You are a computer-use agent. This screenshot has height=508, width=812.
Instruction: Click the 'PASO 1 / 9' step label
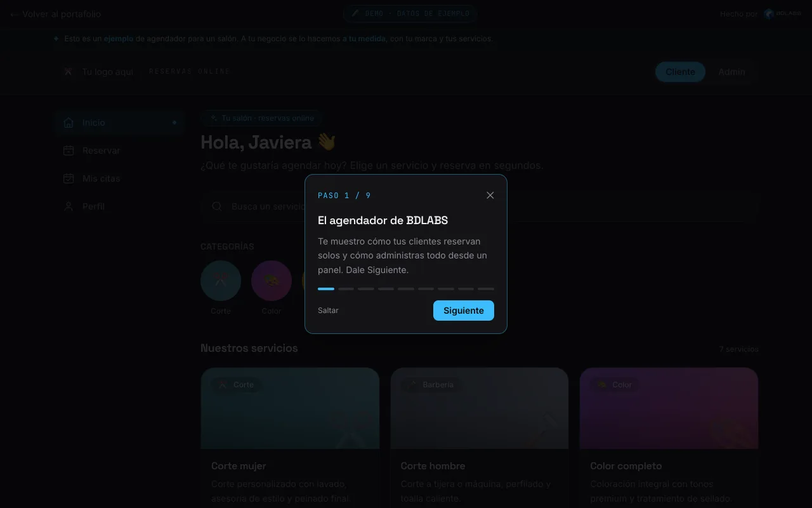pyautogui.click(x=344, y=196)
